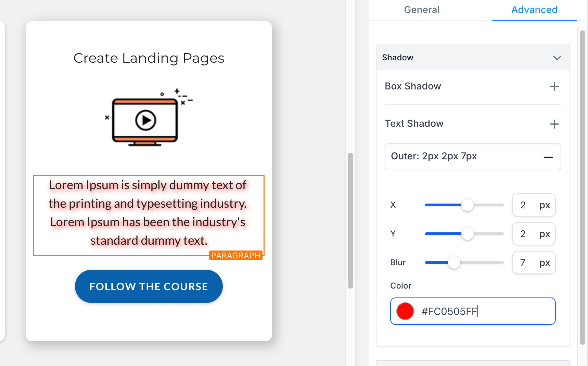Adjust the Y offset slider handle
The height and width of the screenshot is (366, 588).
467,234
